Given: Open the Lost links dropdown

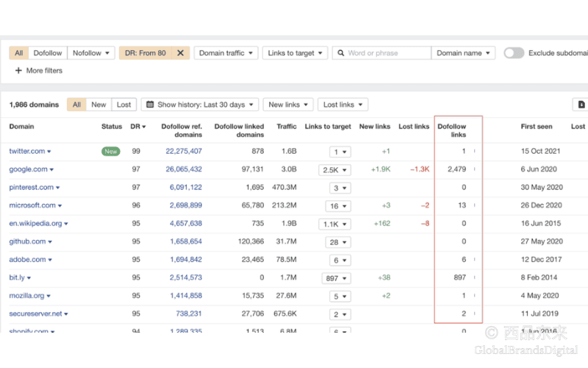Looking at the screenshot, I should point(343,105).
